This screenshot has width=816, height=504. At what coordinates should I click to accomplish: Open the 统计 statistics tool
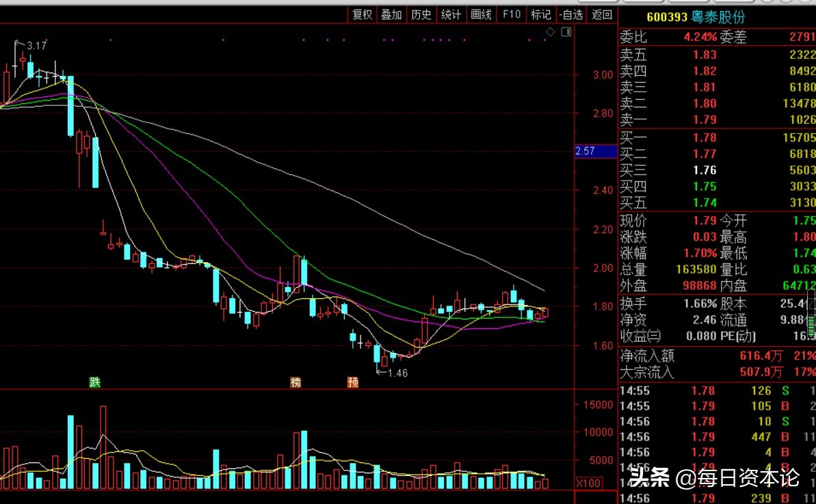click(x=451, y=14)
